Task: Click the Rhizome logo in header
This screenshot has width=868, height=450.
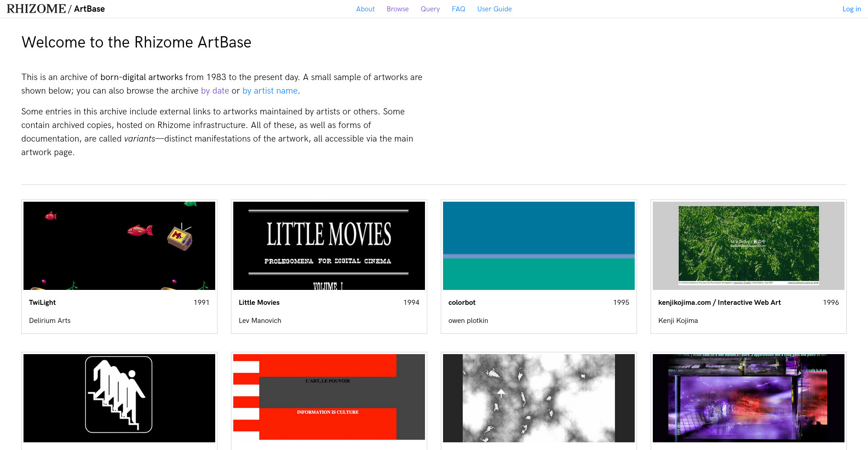Action: pyautogui.click(x=36, y=9)
